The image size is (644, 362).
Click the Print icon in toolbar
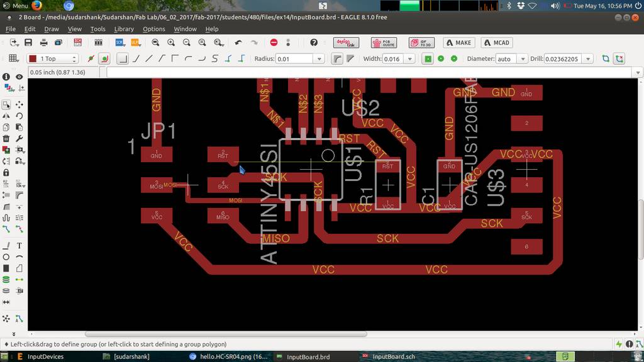point(43,42)
